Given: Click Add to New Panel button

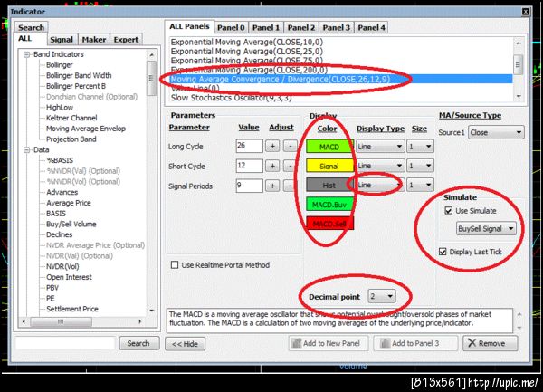Looking at the screenshot, I should pyautogui.click(x=329, y=343).
